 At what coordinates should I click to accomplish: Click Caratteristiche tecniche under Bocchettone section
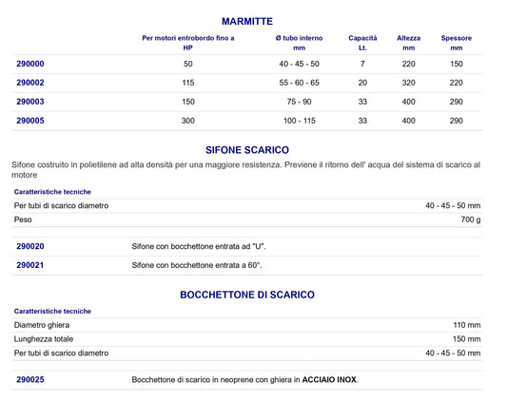tap(52, 312)
